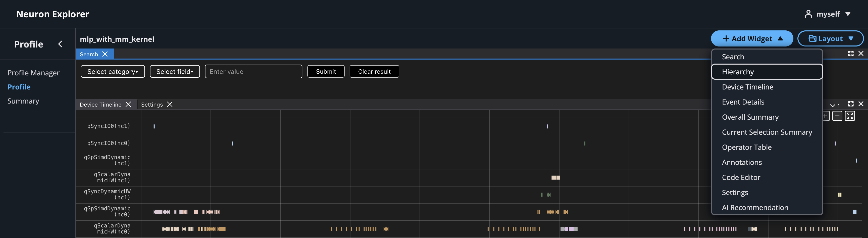
Task: Close the Search widget tab
Action: click(105, 54)
